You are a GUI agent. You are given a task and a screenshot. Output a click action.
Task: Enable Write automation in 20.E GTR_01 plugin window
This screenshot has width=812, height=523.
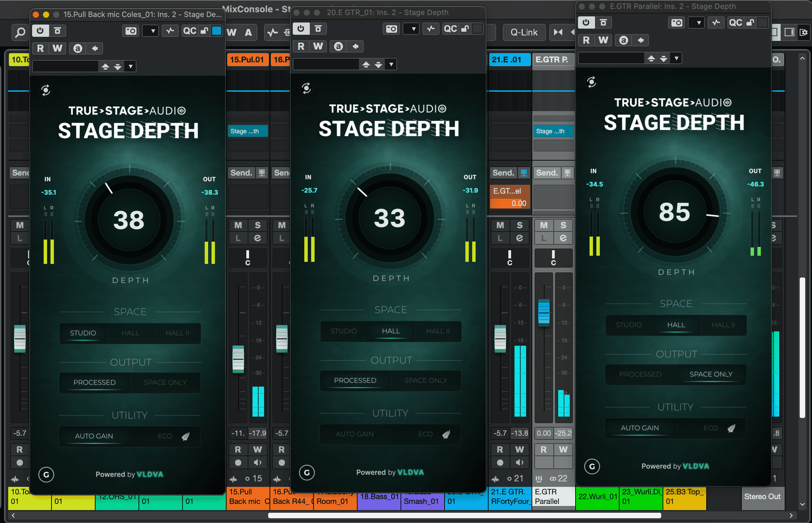318,46
